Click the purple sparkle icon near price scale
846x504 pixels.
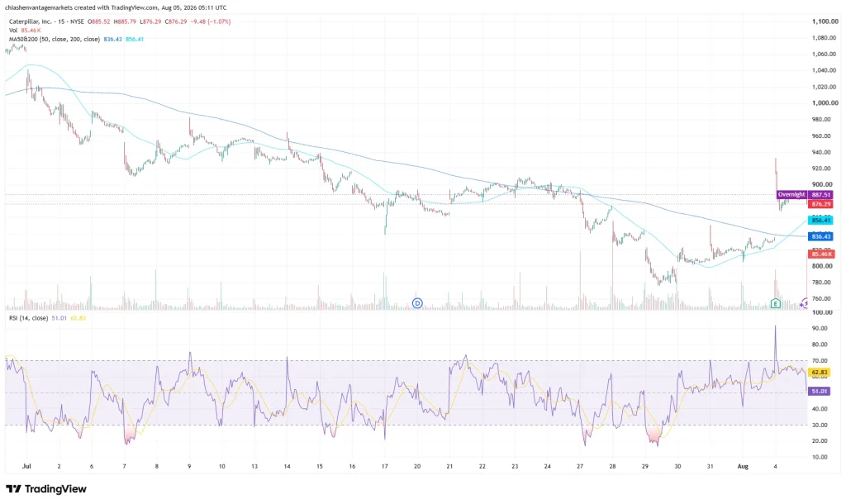coord(804,304)
